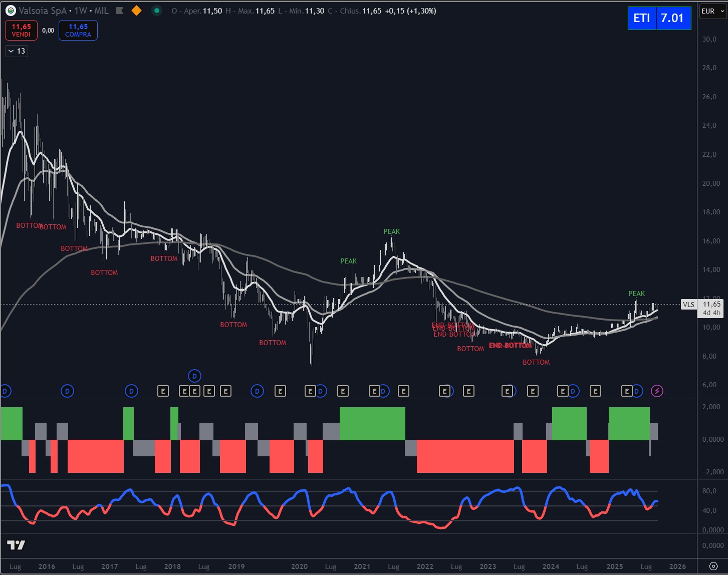Open the purple lightning bolt event marker

tap(657, 391)
